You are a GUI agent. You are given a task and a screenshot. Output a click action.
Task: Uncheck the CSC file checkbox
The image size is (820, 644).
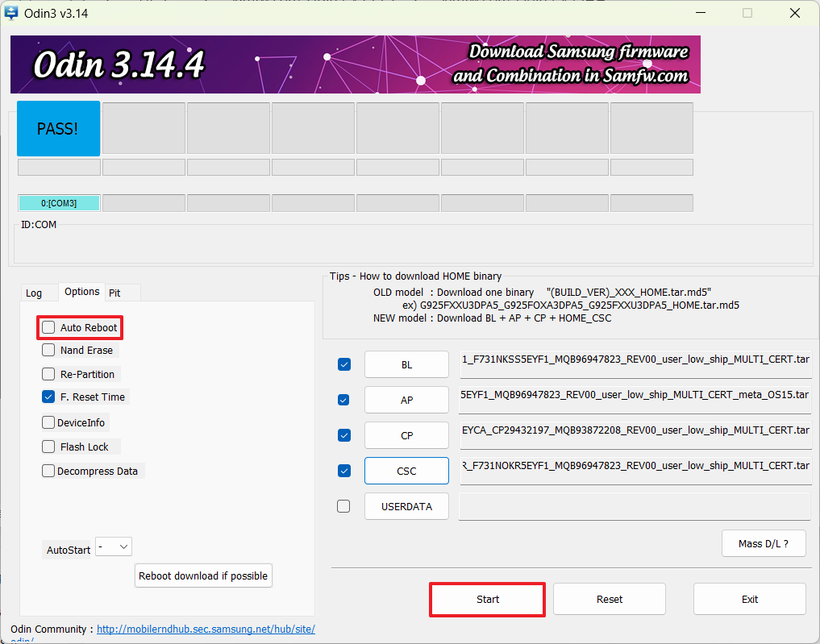click(344, 471)
